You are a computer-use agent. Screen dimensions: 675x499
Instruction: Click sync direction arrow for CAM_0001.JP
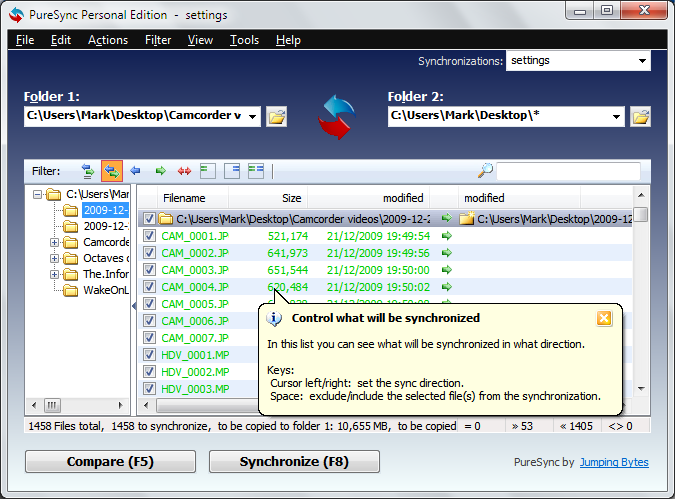coord(447,236)
